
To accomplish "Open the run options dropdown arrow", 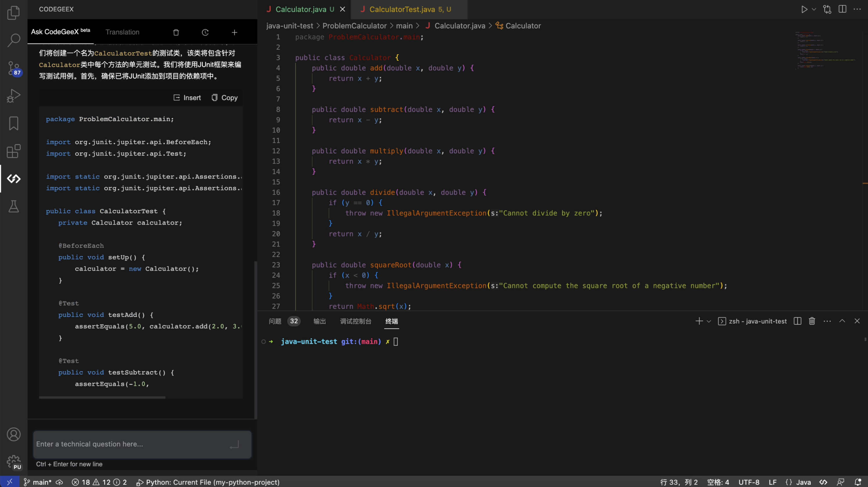I will pos(814,9).
